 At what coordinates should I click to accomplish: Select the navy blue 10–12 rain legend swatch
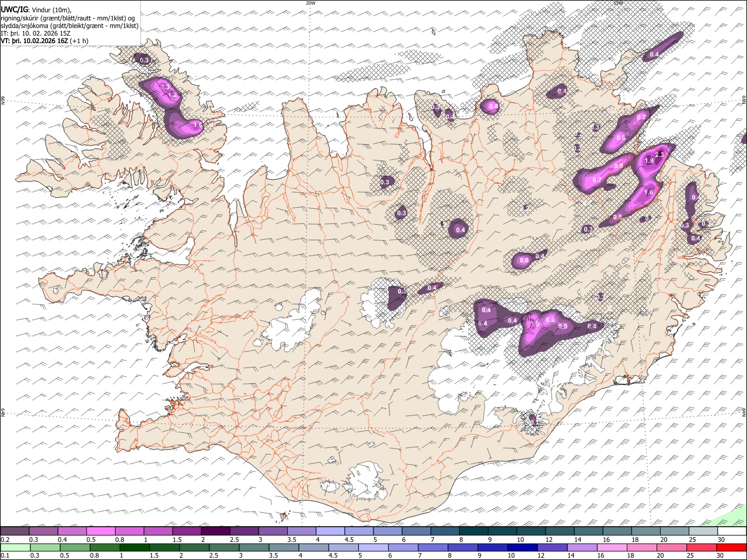click(x=522, y=547)
